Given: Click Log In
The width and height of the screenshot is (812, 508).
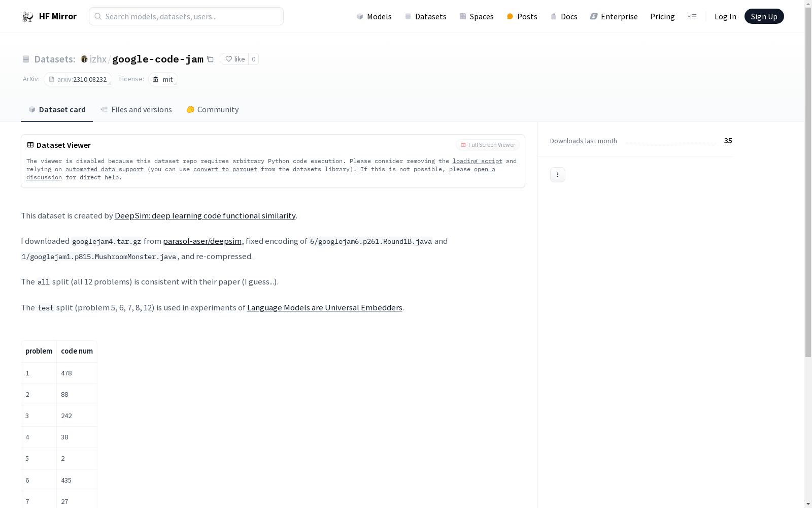Looking at the screenshot, I should pos(725,16).
